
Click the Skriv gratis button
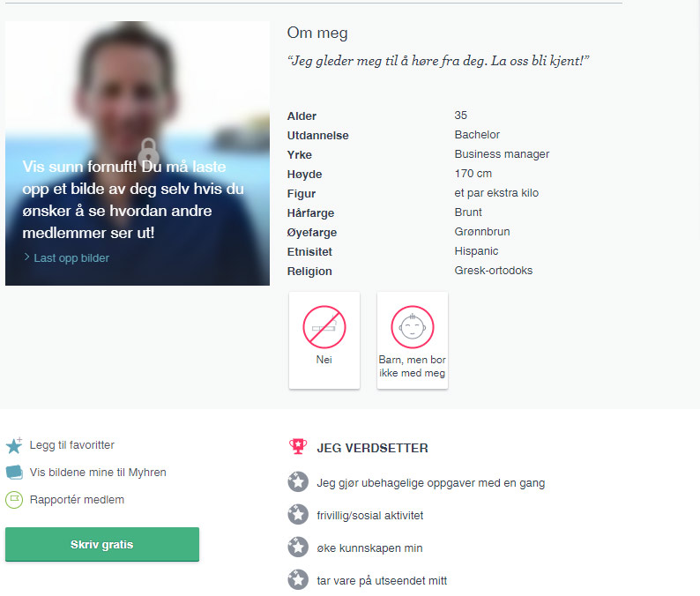click(x=102, y=544)
